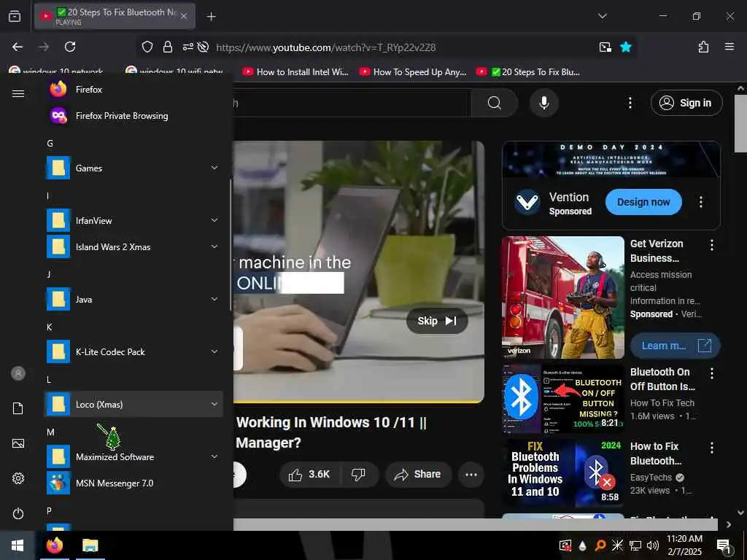Click the Firefox View icon in the tab strip
The height and width of the screenshot is (560, 747).
pyautogui.click(x=15, y=16)
